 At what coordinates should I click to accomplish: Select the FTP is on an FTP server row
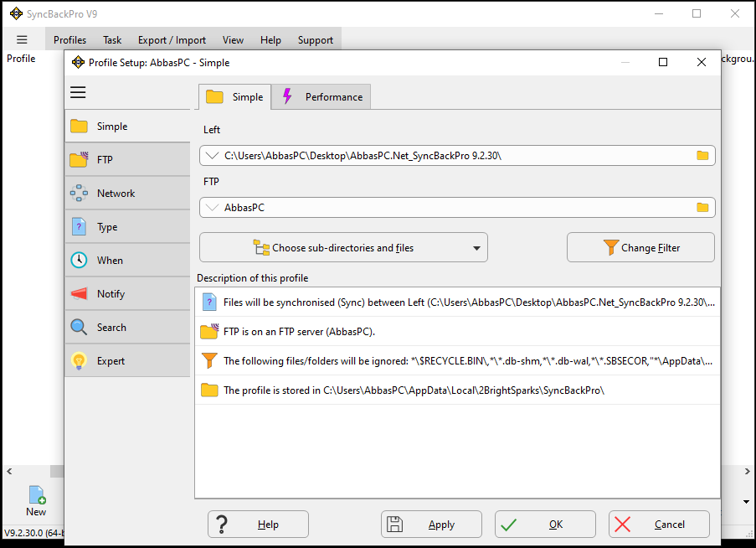coord(458,332)
